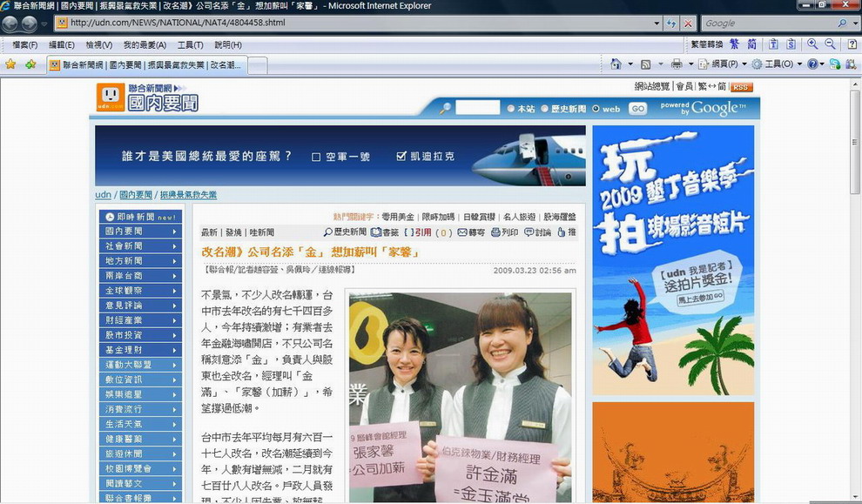Open the 工具(O) tools dropdown
Viewport: 862px width, 504px height.
click(x=777, y=64)
